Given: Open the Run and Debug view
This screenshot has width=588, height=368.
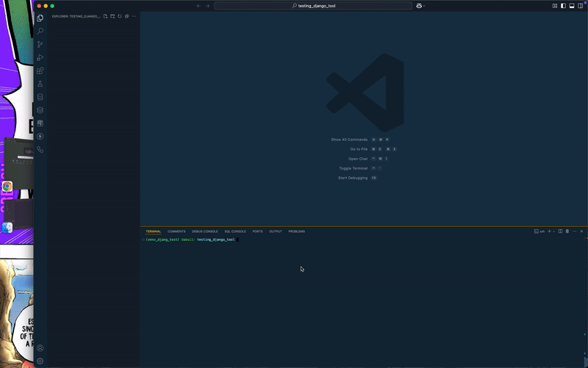Looking at the screenshot, I should [x=40, y=57].
